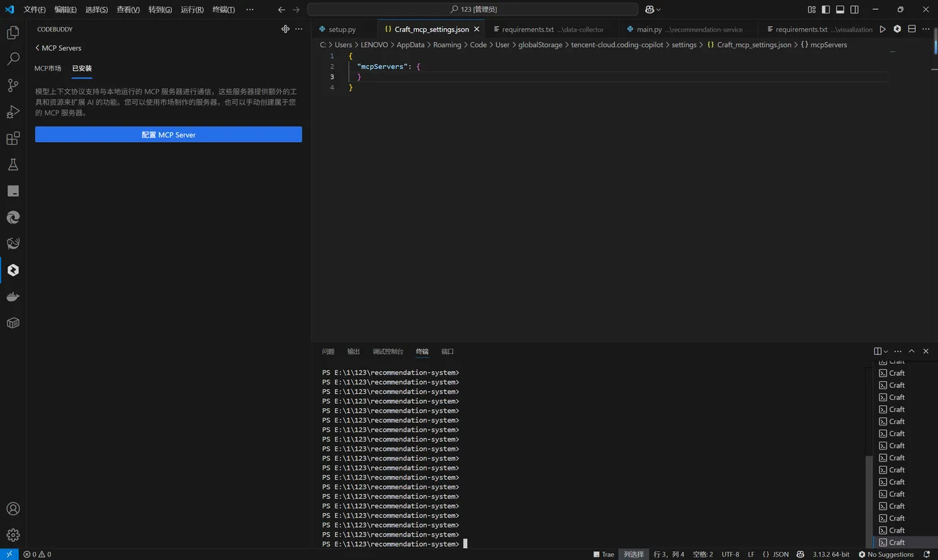Expand the tencent-cloud.coding-copilot breadcrumb
Viewport: 938px width, 560px height.
pyautogui.click(x=617, y=45)
